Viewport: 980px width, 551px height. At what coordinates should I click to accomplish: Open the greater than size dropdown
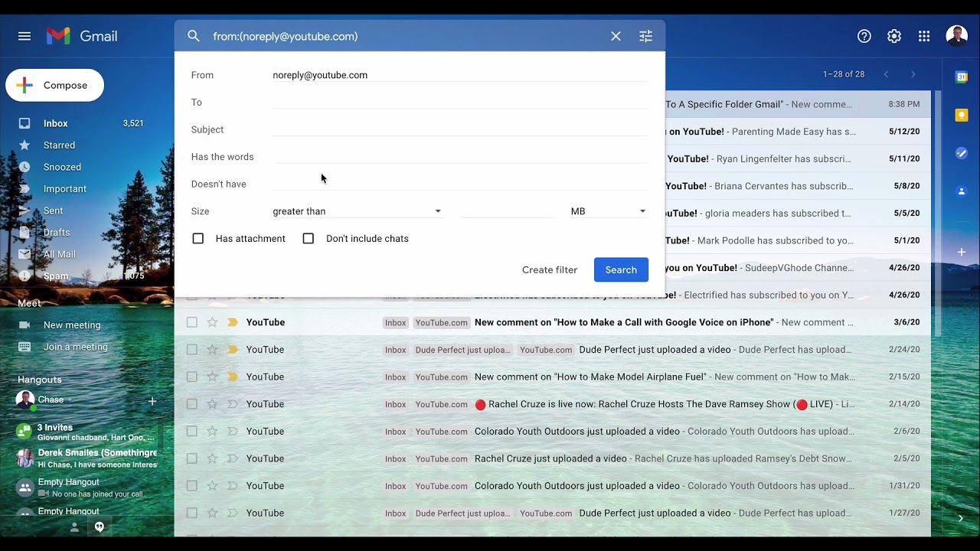pos(358,211)
